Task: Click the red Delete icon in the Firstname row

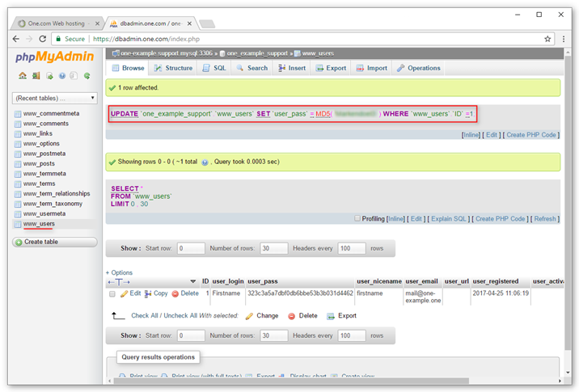Action: (175, 293)
